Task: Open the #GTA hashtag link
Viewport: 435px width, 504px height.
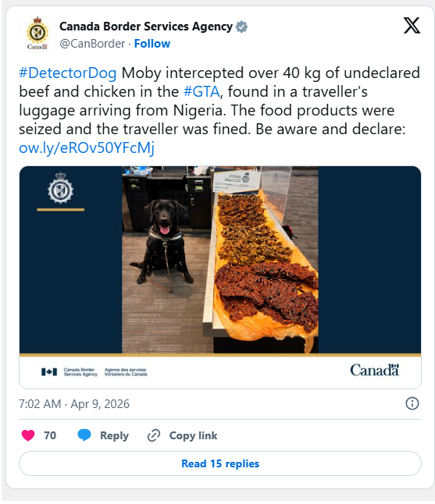Action: point(201,91)
